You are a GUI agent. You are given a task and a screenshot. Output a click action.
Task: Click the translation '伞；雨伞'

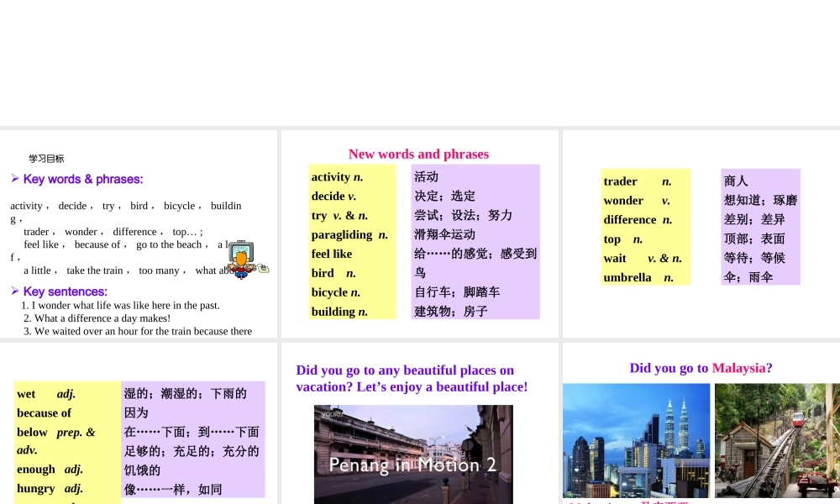(748, 277)
